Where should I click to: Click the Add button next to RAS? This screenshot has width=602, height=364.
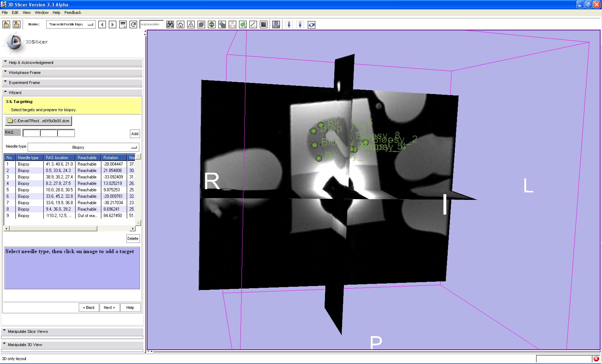[x=135, y=134]
